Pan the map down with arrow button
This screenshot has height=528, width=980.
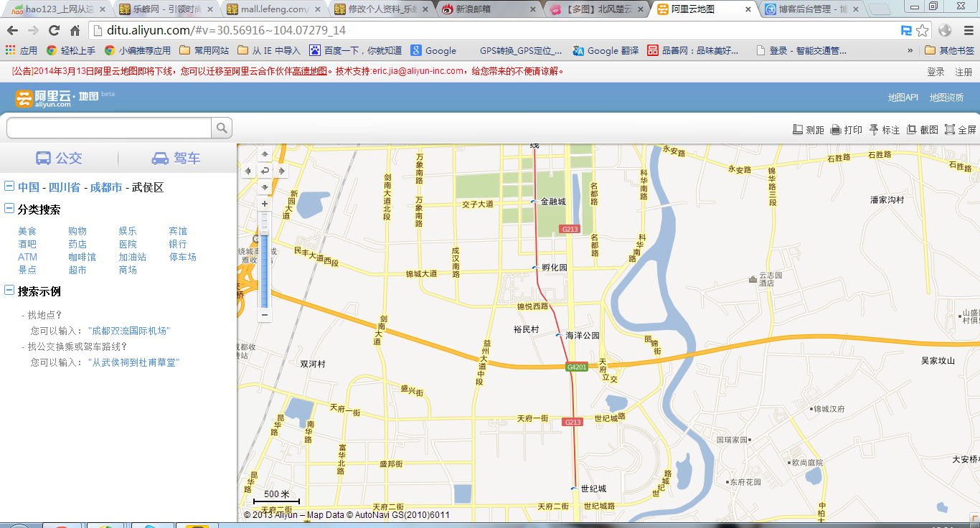pyautogui.click(x=265, y=187)
